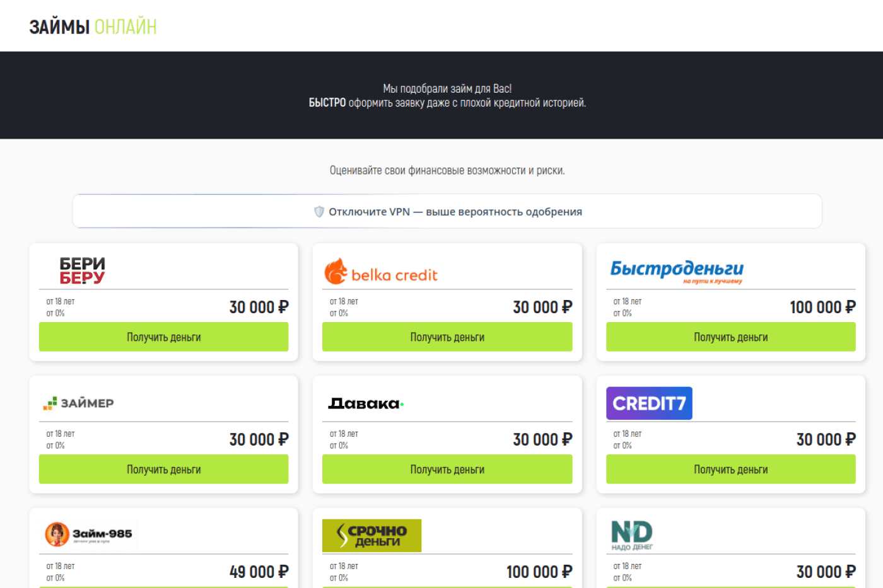Click the 30 000 ₽ amount on Надо Денег
This screenshot has height=588, width=883.
click(826, 572)
